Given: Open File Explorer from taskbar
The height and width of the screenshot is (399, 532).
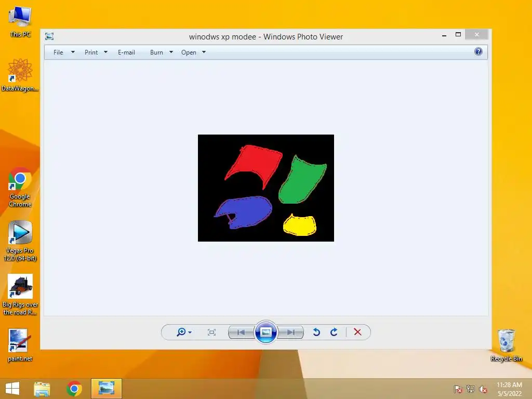Looking at the screenshot, I should point(42,389).
